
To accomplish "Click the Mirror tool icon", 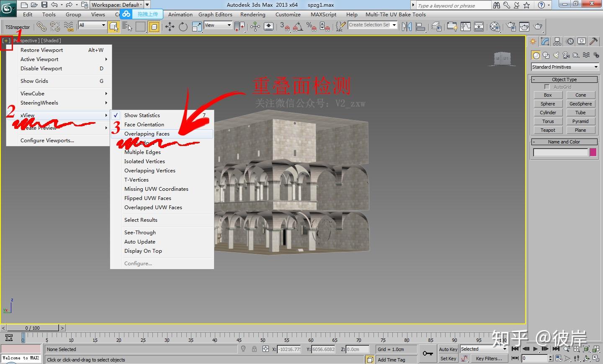I will pyautogui.click(x=406, y=27).
